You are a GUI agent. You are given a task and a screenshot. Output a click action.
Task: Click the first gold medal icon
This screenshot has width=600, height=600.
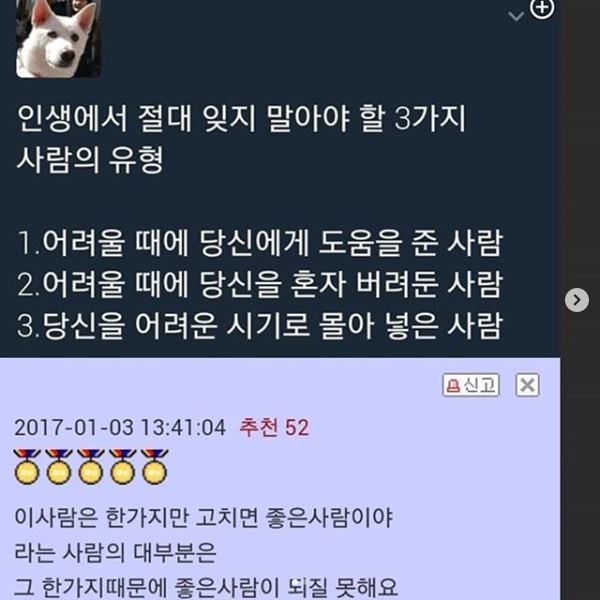(x=27, y=467)
